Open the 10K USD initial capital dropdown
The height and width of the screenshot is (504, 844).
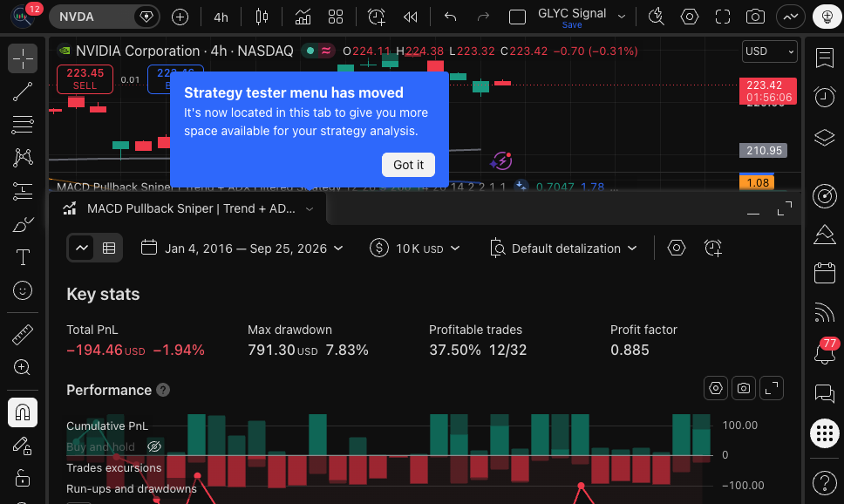pos(415,249)
